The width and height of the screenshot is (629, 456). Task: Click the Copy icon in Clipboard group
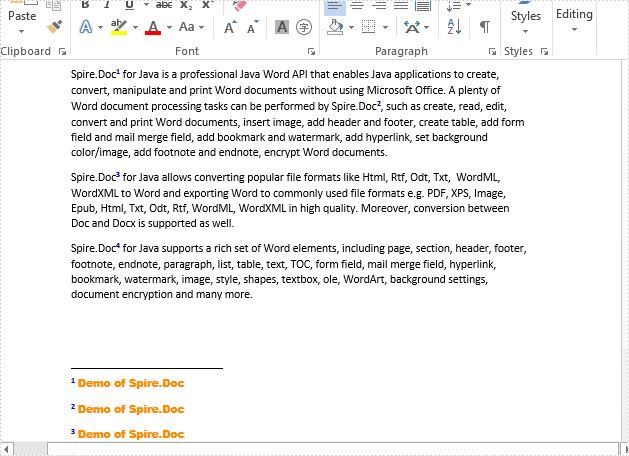(53, 5)
